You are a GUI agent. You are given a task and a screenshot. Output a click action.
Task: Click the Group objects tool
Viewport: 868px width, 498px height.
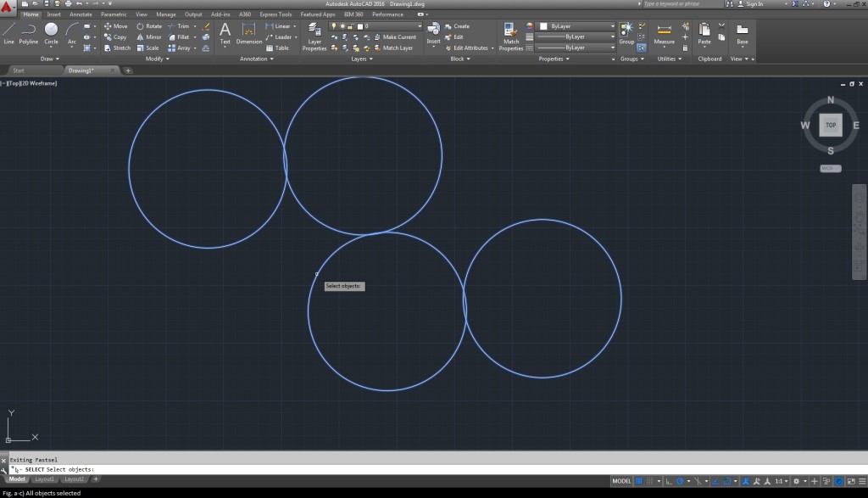[626, 33]
